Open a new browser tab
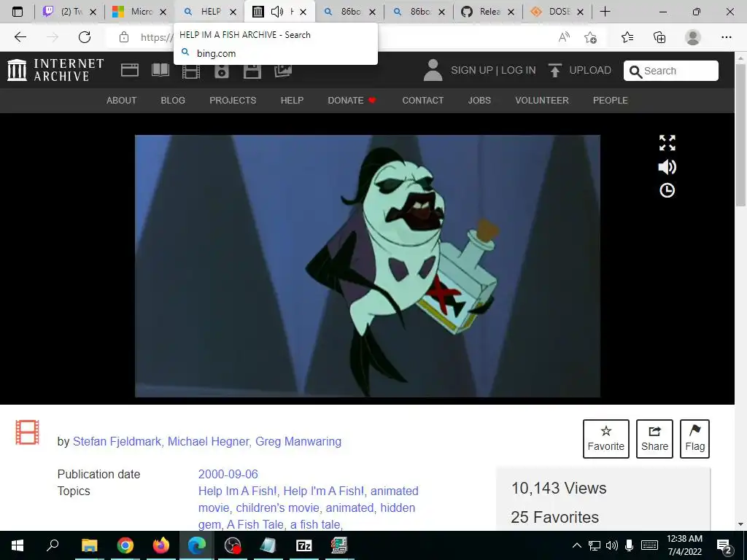Viewport: 747px width, 560px height. (x=605, y=12)
